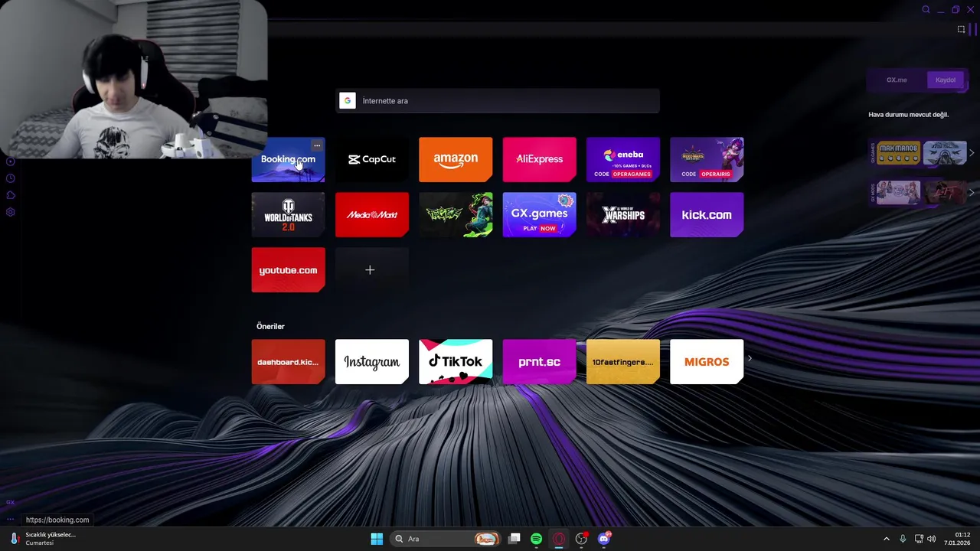Open the GX.games Play Now tile
Viewport: 980px width, 551px height.
coord(539,215)
